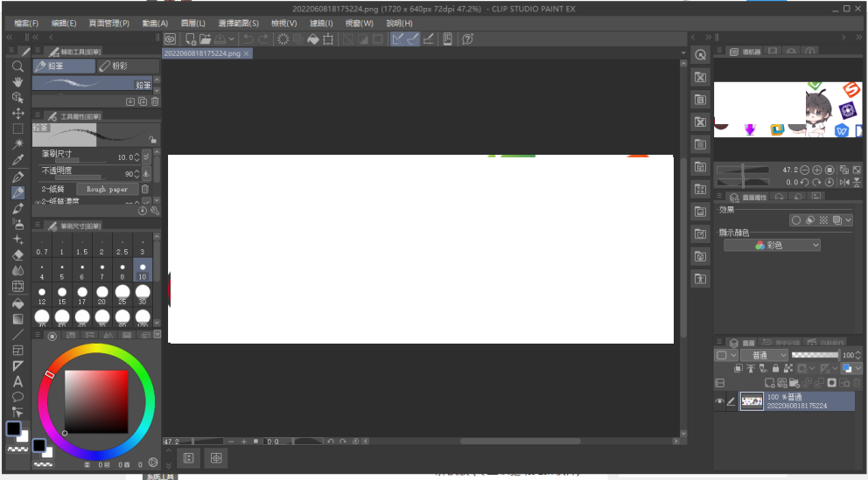Select the Eraser tool
The width and height of the screenshot is (868, 480).
(17, 255)
